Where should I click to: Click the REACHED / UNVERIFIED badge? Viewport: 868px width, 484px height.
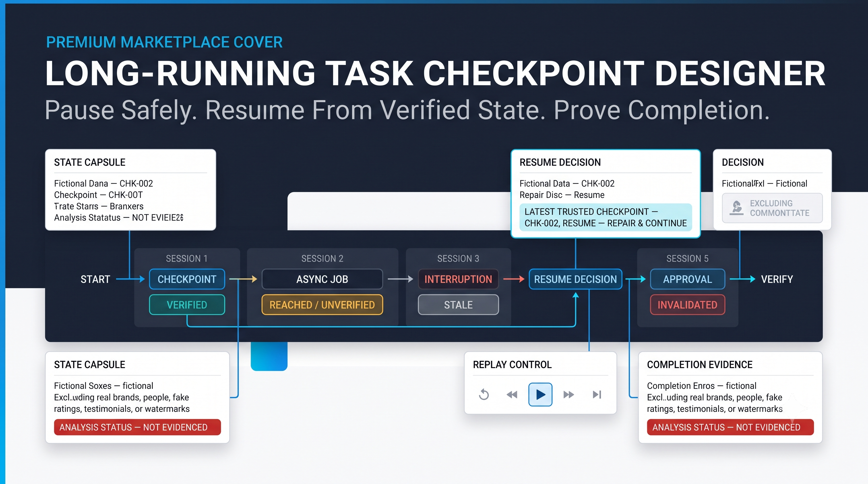point(322,305)
